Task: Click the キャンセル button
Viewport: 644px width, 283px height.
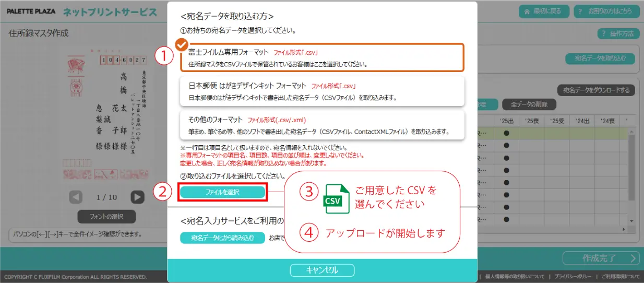Action: (323, 270)
